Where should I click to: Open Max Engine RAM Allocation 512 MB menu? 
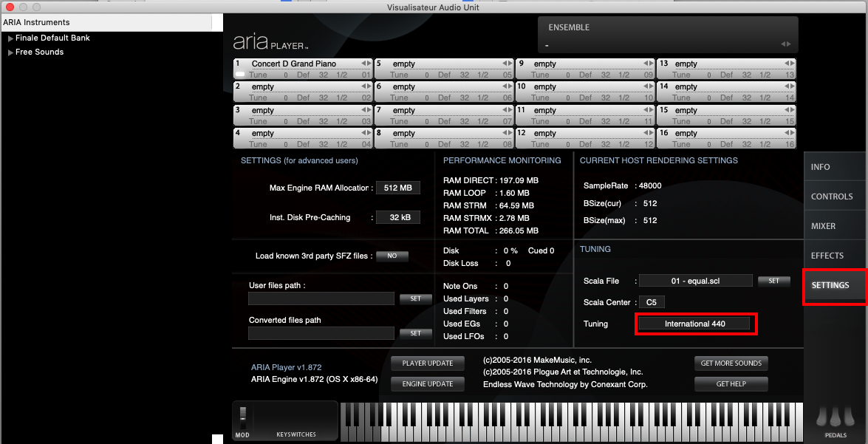[x=397, y=188]
